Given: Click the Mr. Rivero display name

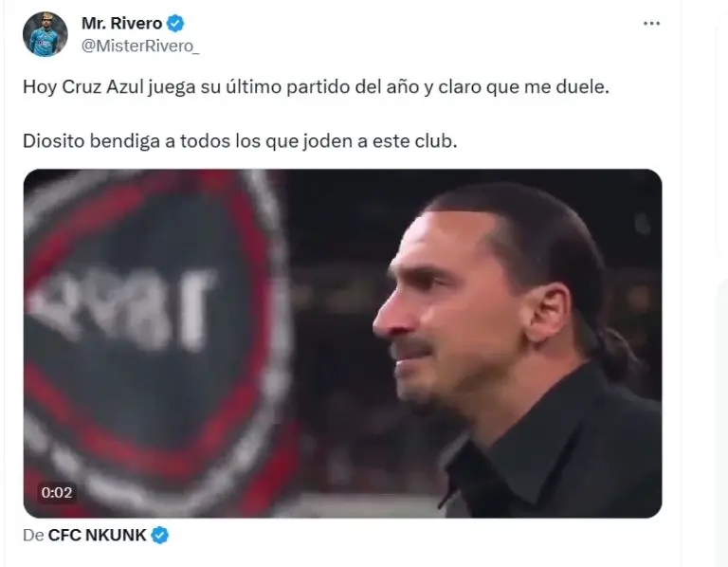Looking at the screenshot, I should click(x=121, y=23).
